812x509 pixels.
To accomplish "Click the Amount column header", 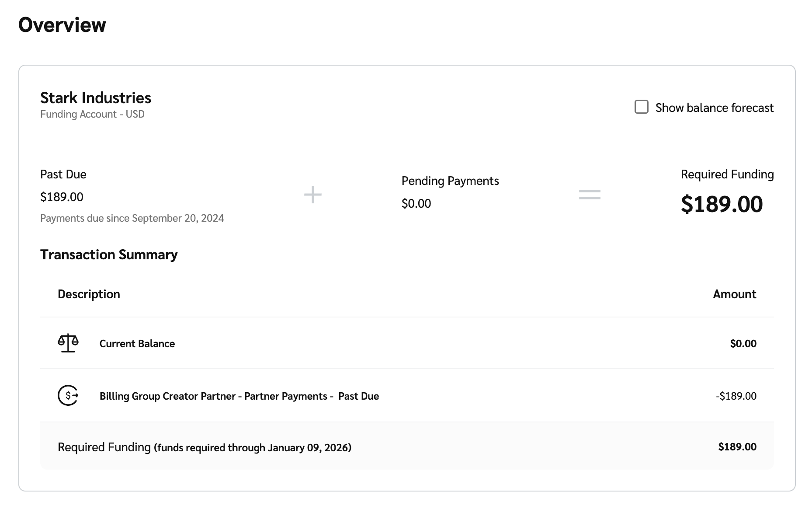I will (x=734, y=294).
